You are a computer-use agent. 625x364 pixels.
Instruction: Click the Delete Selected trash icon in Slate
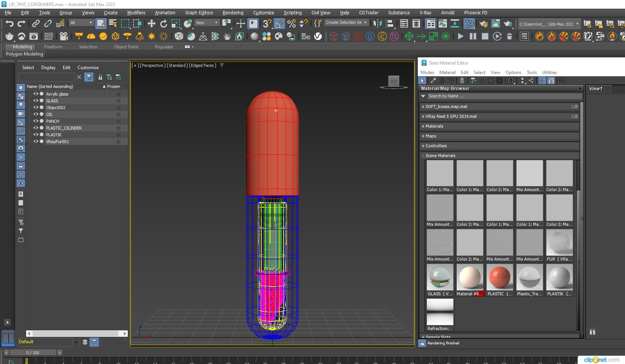(462, 80)
